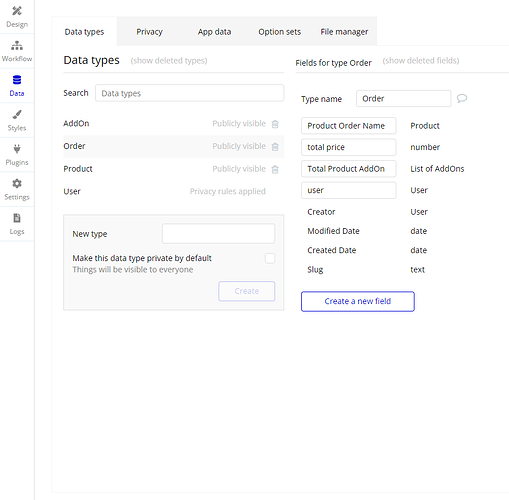Add a comment to type name Order
Viewport: 509px width, 500px height.
pos(462,98)
